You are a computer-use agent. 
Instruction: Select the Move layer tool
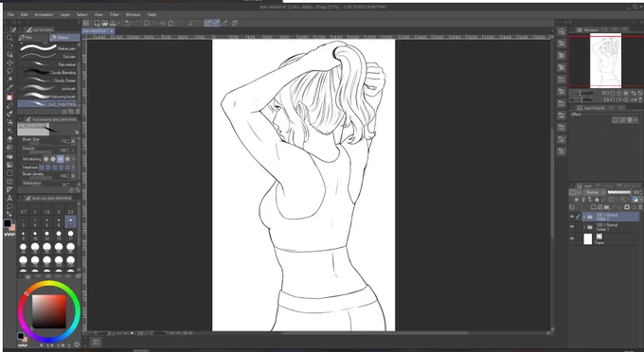[9, 62]
